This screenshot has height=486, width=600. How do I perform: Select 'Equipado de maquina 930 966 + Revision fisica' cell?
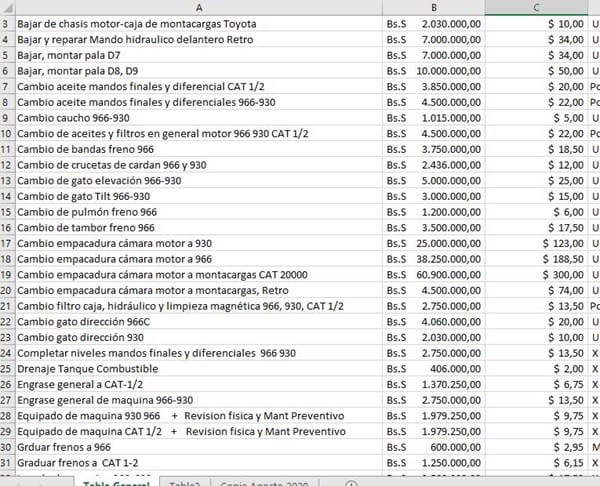[x=199, y=416]
